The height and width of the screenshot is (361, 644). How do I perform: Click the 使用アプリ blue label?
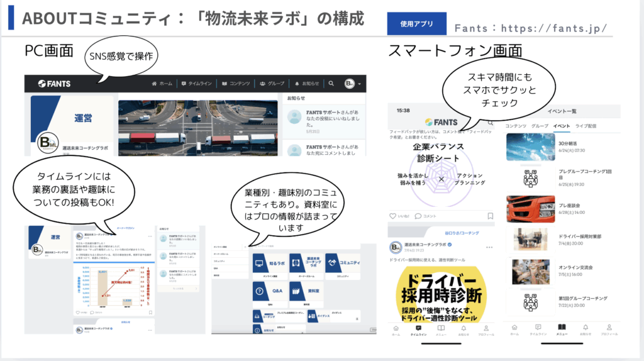[x=416, y=23]
